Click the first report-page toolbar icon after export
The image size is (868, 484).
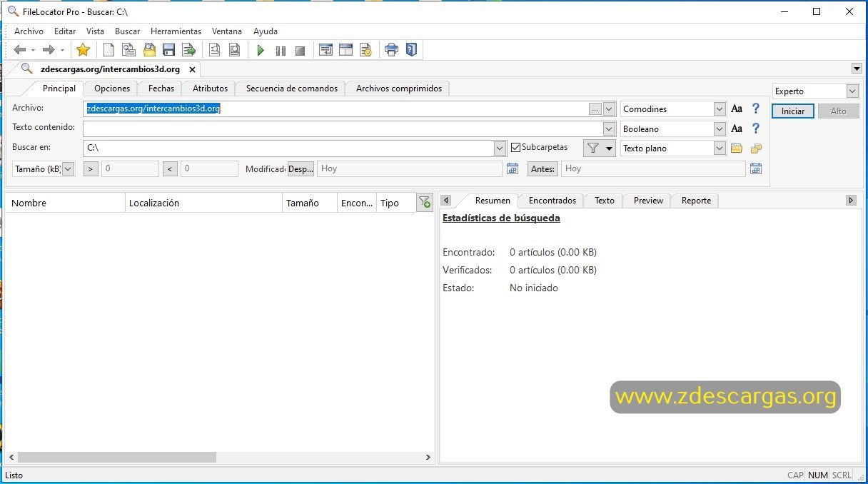(x=214, y=50)
